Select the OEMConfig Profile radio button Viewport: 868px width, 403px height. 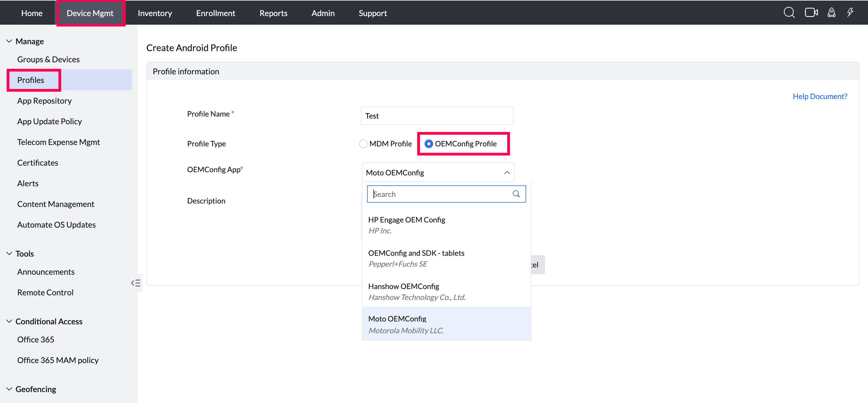pos(428,144)
